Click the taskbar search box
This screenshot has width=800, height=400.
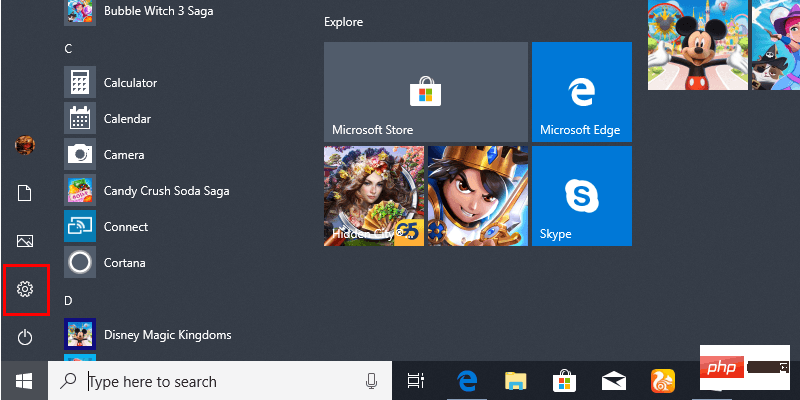pyautogui.click(x=220, y=381)
